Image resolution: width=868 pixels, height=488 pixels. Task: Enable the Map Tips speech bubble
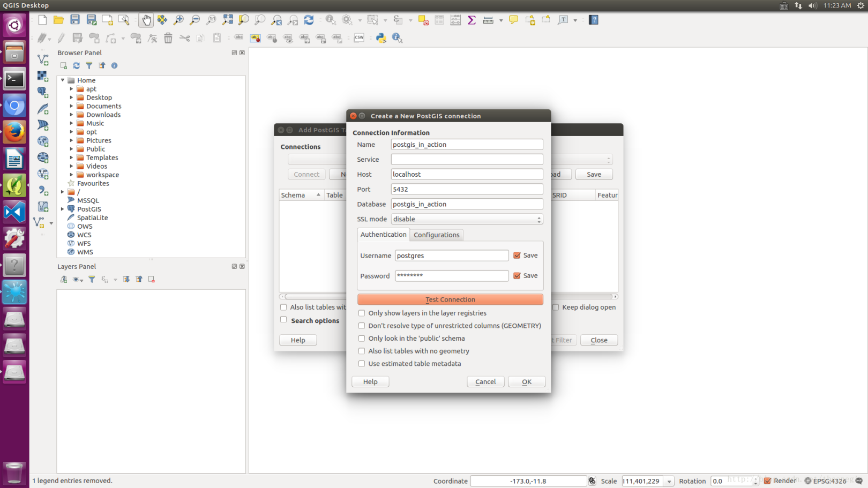click(513, 20)
